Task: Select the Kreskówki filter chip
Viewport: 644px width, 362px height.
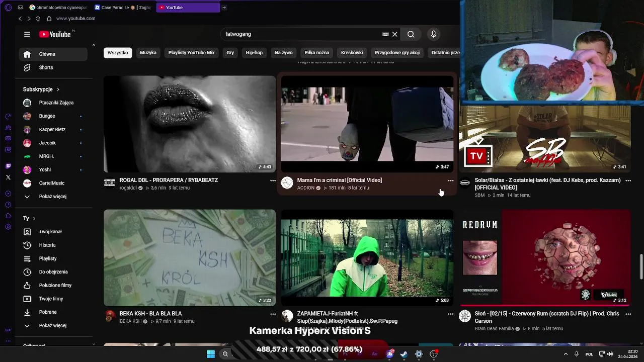Action: coord(352,53)
